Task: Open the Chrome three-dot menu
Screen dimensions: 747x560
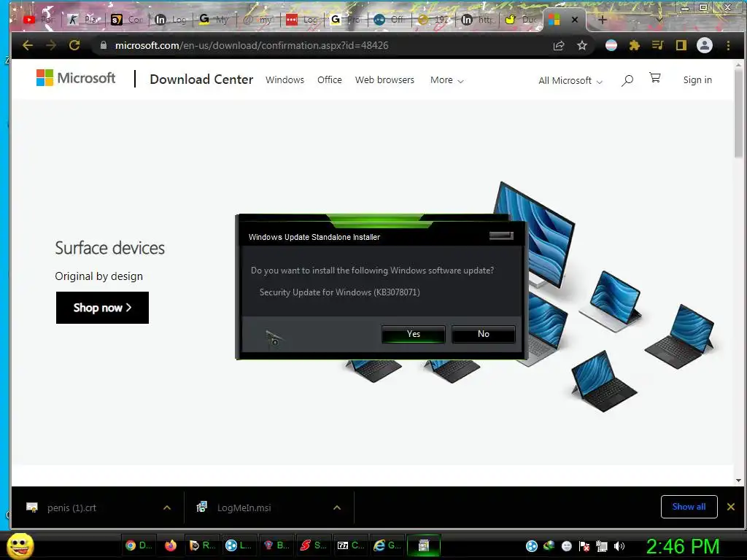Action: (728, 45)
